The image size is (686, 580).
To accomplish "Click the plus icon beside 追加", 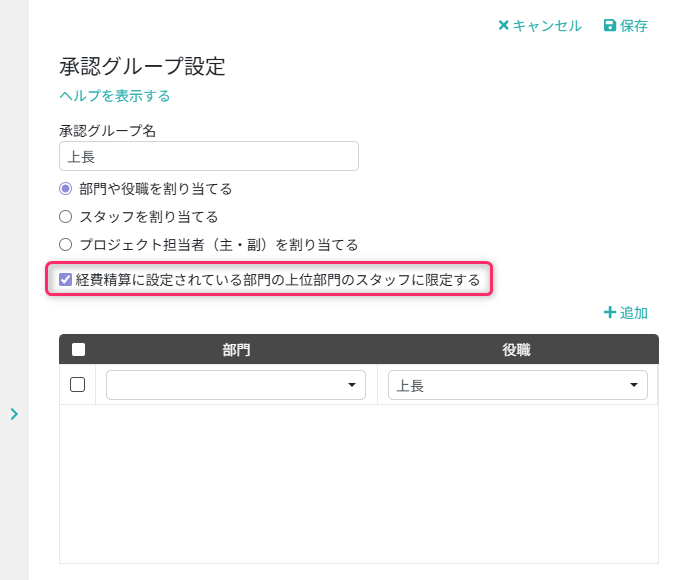I will tap(609, 313).
